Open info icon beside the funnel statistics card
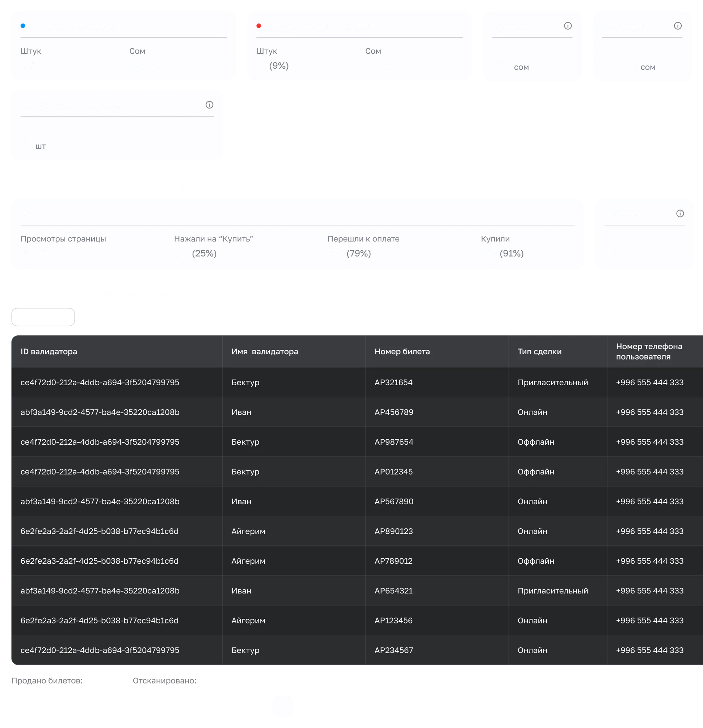The width and height of the screenshot is (703, 728). point(680,213)
